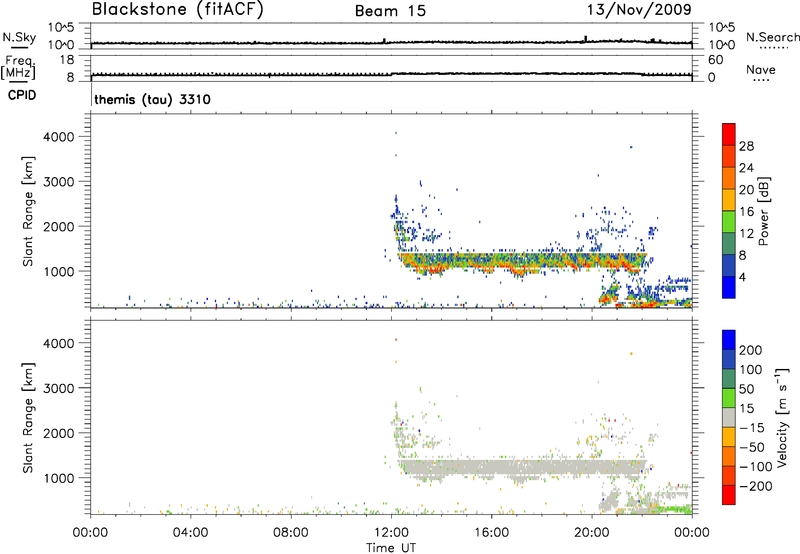Viewport: 800px width, 554px height.
Task: Click the '04:00' time tick label
Action: point(190,533)
